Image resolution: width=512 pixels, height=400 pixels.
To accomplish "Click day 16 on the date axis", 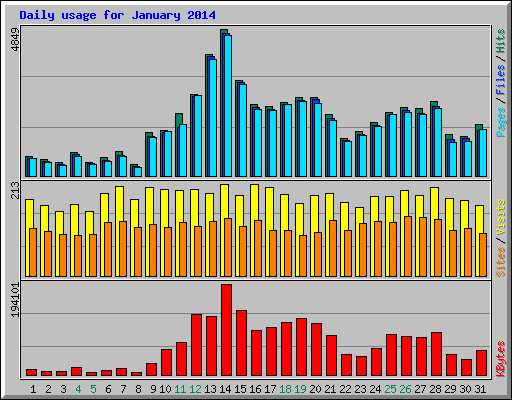I will (255, 389).
